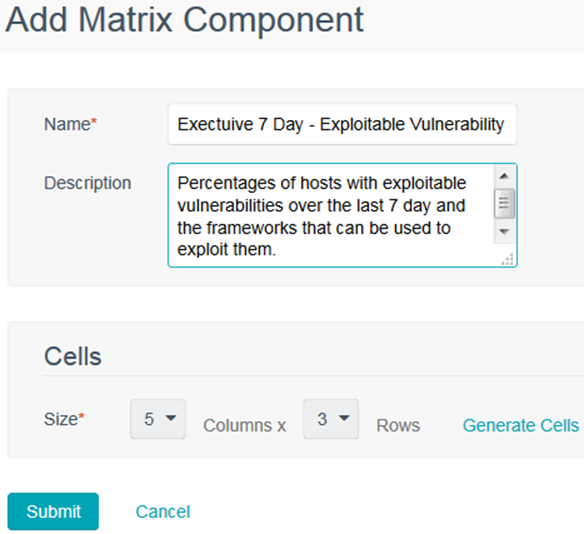Click the up arrow of the Description scrollbar

(504, 176)
